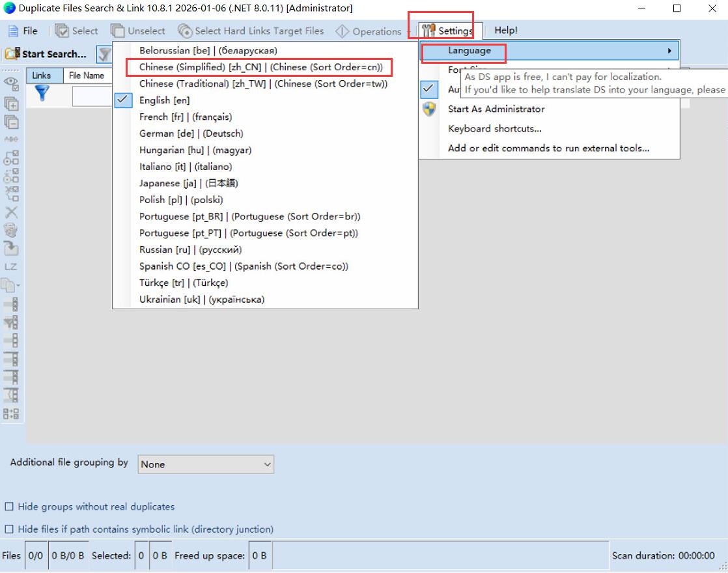Enable Hide groups without real duplicates
The height and width of the screenshot is (573, 728).
(9, 507)
